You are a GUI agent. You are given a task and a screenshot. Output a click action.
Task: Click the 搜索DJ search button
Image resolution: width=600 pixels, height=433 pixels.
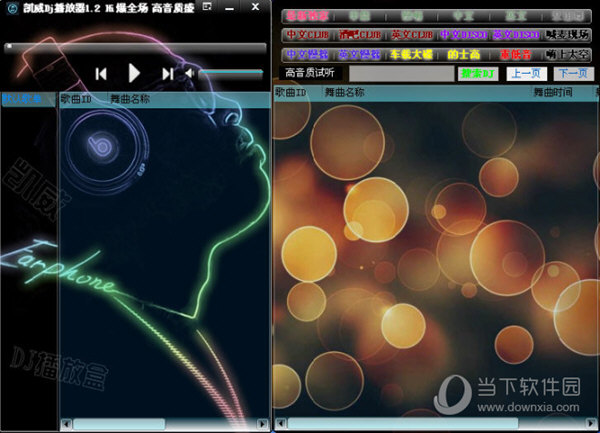point(478,73)
